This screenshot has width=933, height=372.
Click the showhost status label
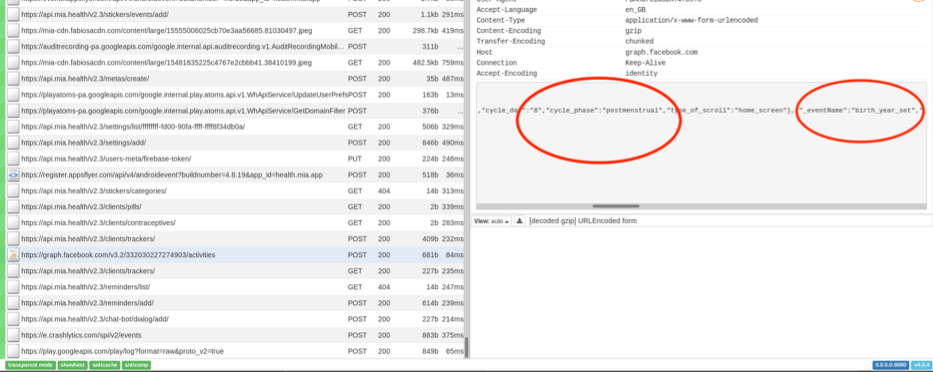pos(72,365)
